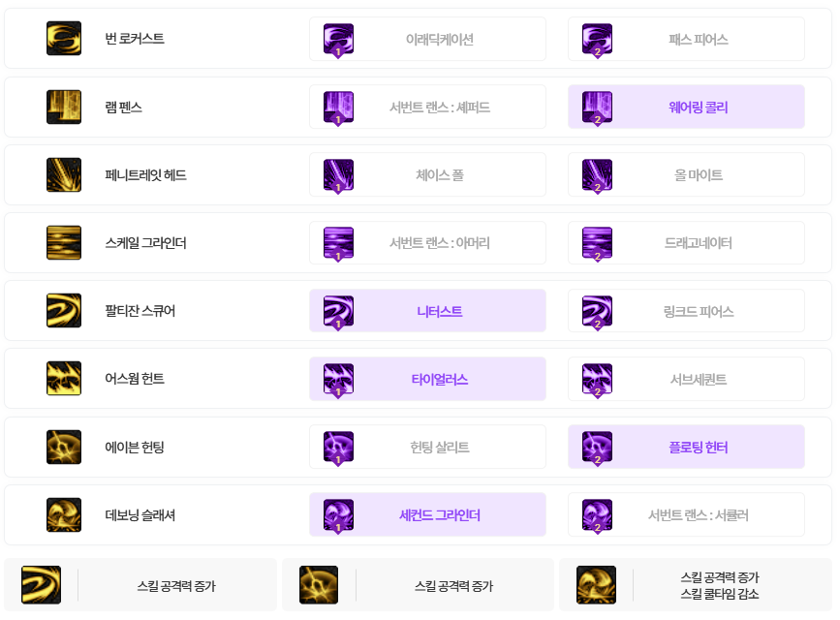Click the 번 로커스트 skill icon
This screenshot has height=620, width=840.
coord(64,39)
